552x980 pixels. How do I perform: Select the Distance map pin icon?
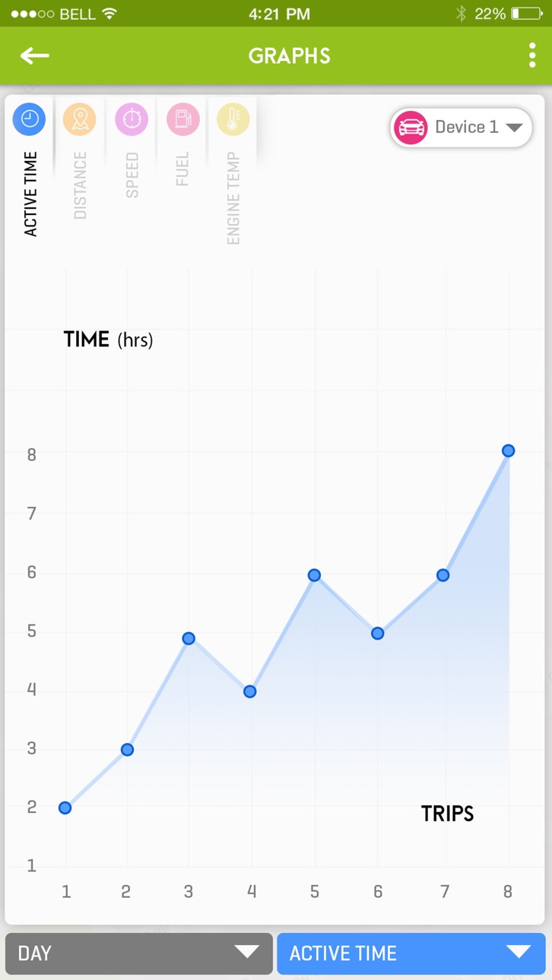point(80,119)
